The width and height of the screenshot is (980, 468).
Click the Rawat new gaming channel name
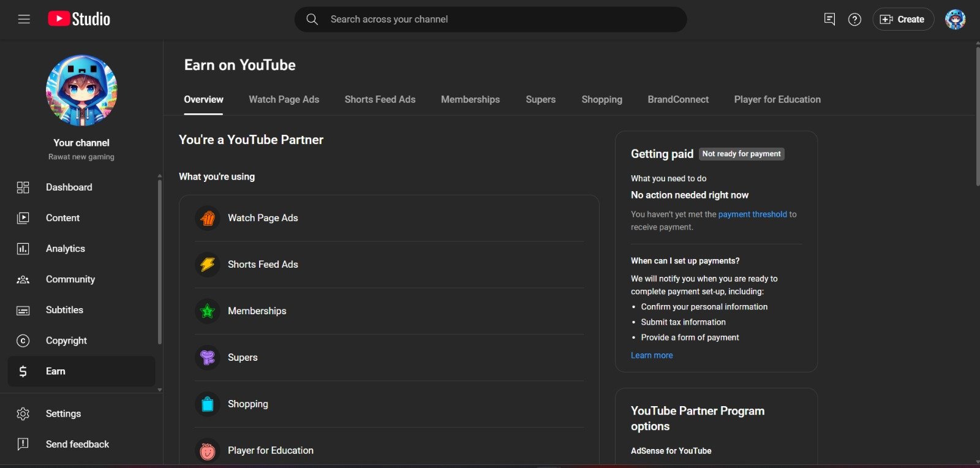coord(81,157)
